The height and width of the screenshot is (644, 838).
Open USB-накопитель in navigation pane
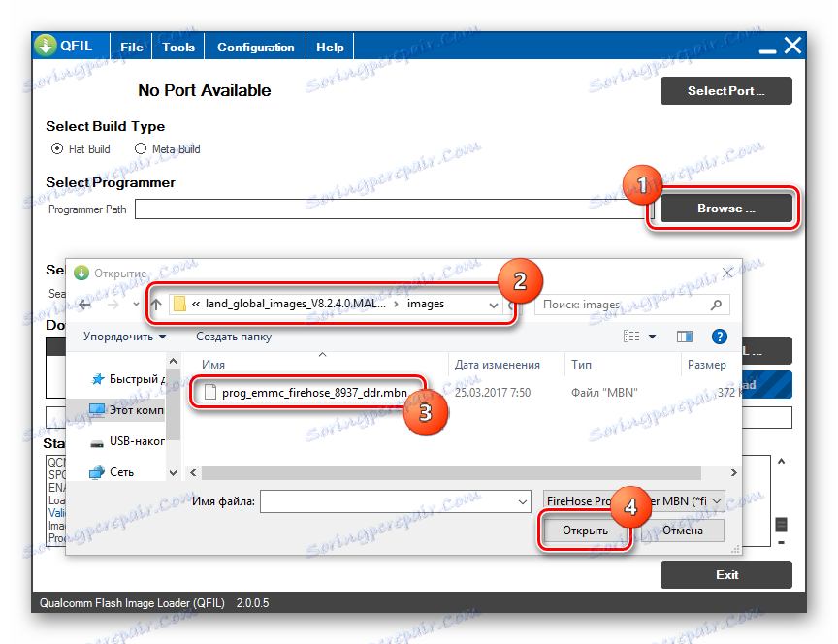[x=127, y=441]
